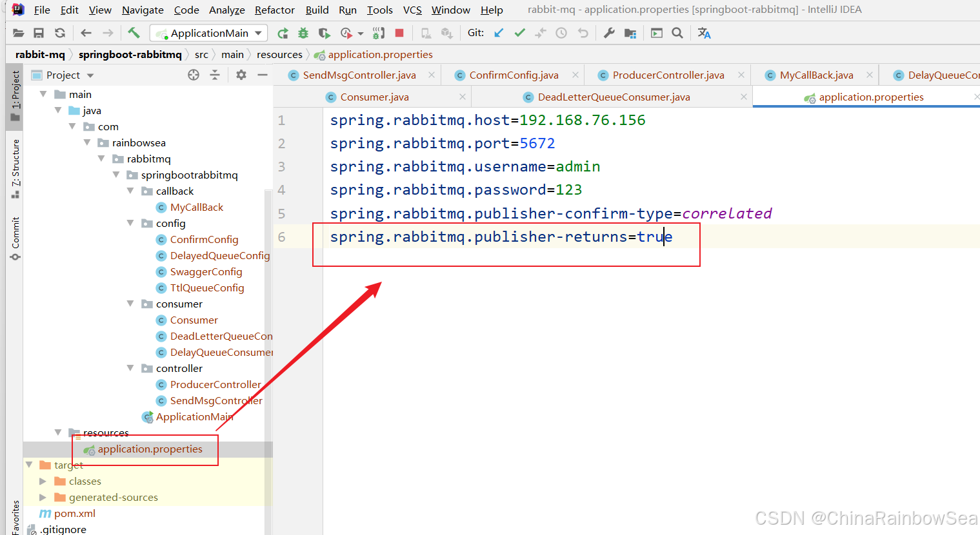Image resolution: width=980 pixels, height=535 pixels.
Task: Open Project Structure icon in the toolbar
Action: pyautogui.click(x=630, y=33)
